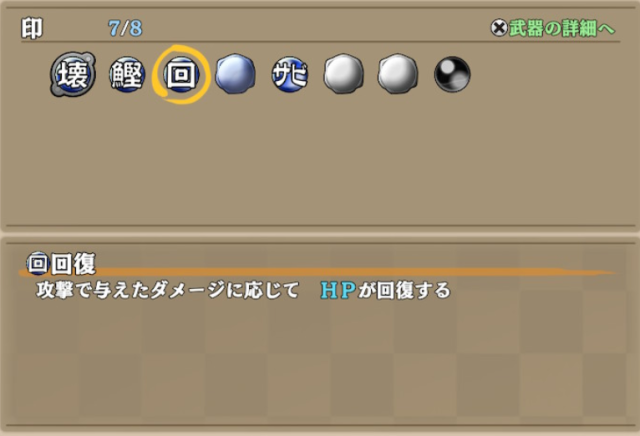Select the 壊 seal icon
This screenshot has width=640, height=436.
click(73, 74)
